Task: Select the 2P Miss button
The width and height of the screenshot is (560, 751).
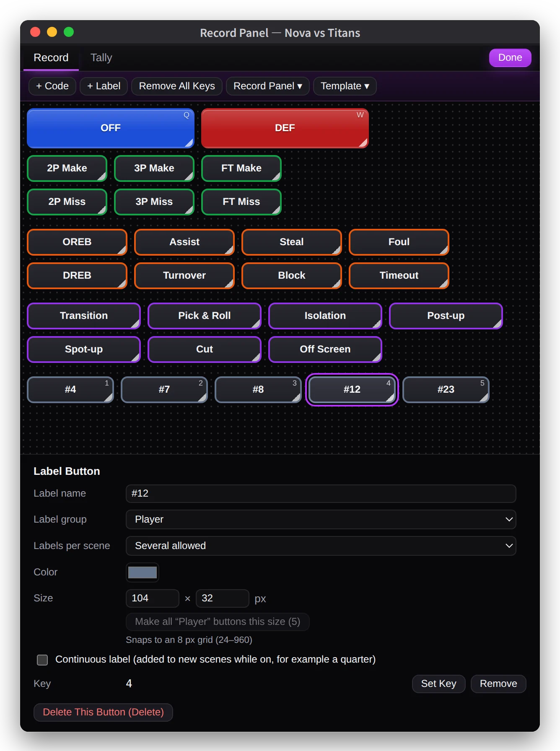Action: (67, 202)
